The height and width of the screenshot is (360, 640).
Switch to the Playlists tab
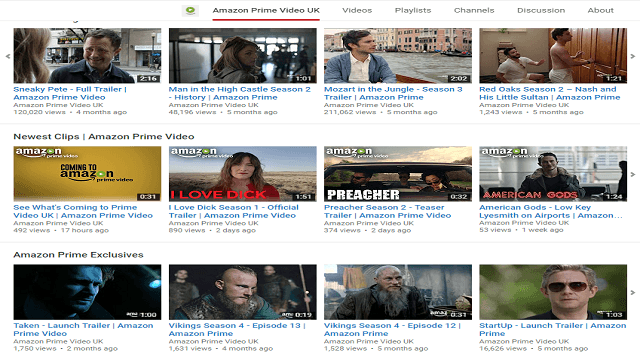[413, 10]
